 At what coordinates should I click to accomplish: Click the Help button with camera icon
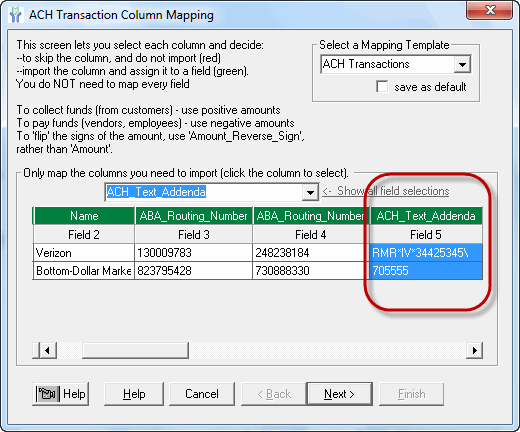coord(61,394)
